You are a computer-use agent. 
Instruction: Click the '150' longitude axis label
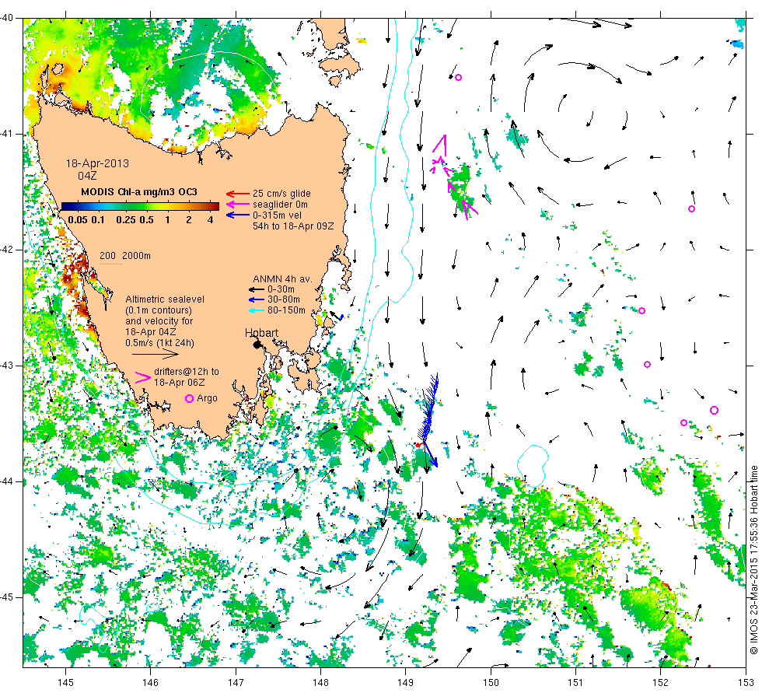click(491, 683)
